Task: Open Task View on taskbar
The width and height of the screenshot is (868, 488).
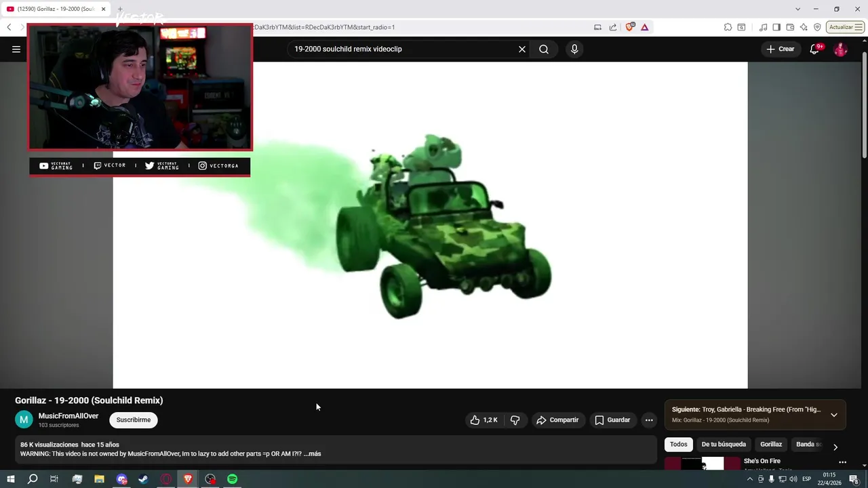Action: 54,479
